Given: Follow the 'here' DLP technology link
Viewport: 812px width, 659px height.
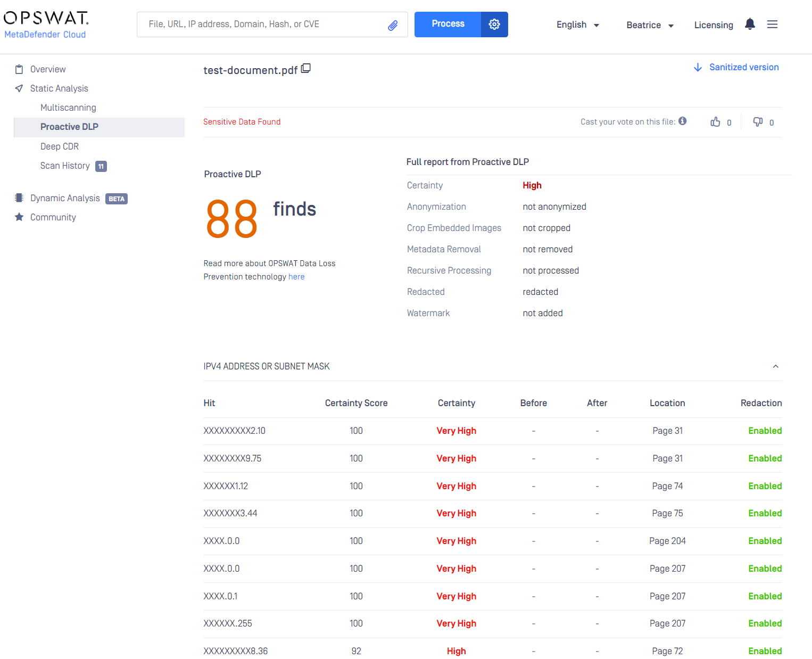Looking at the screenshot, I should point(296,277).
